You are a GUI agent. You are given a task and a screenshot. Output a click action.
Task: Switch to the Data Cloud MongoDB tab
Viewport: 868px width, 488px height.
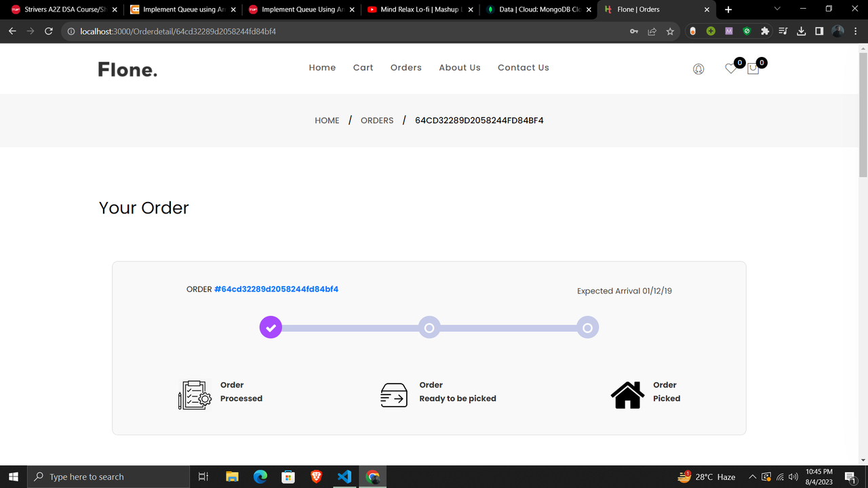pyautogui.click(x=540, y=9)
